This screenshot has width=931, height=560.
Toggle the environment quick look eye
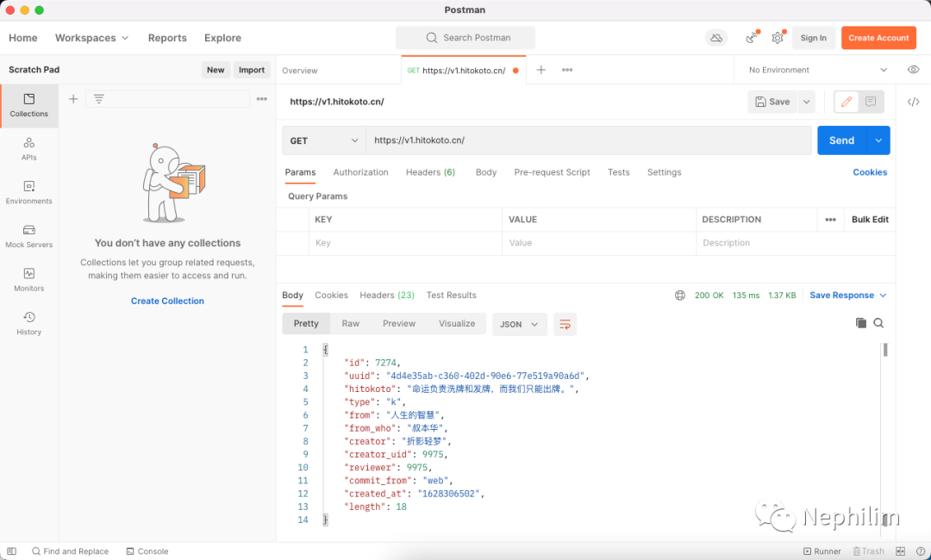(913, 70)
